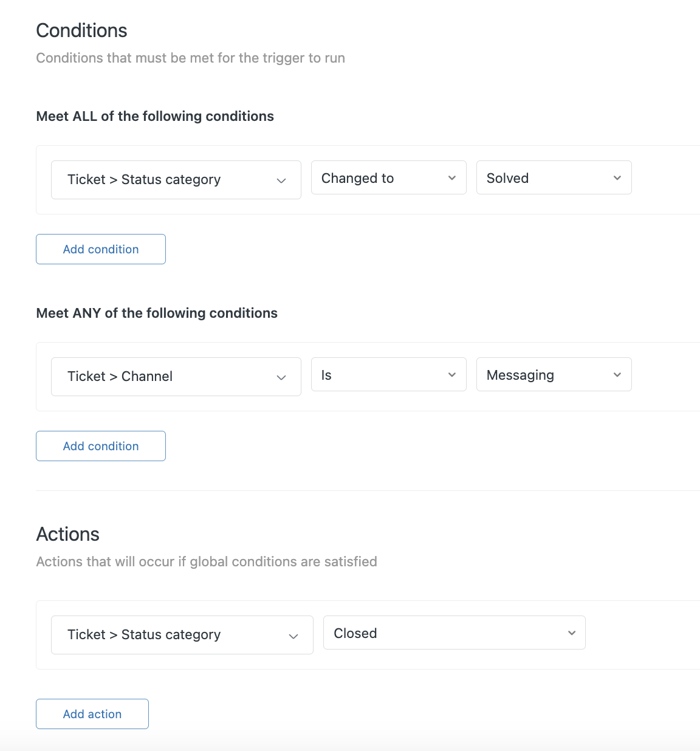Click the chevron arrow on Ticket > Channel
Screen dimensions: 700x751
coord(281,377)
